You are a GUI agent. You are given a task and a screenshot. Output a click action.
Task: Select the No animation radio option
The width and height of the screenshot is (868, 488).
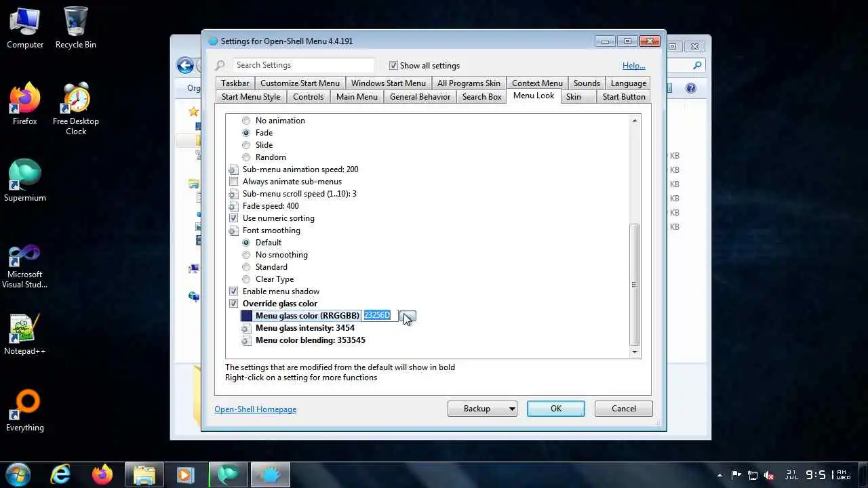[246, 121]
